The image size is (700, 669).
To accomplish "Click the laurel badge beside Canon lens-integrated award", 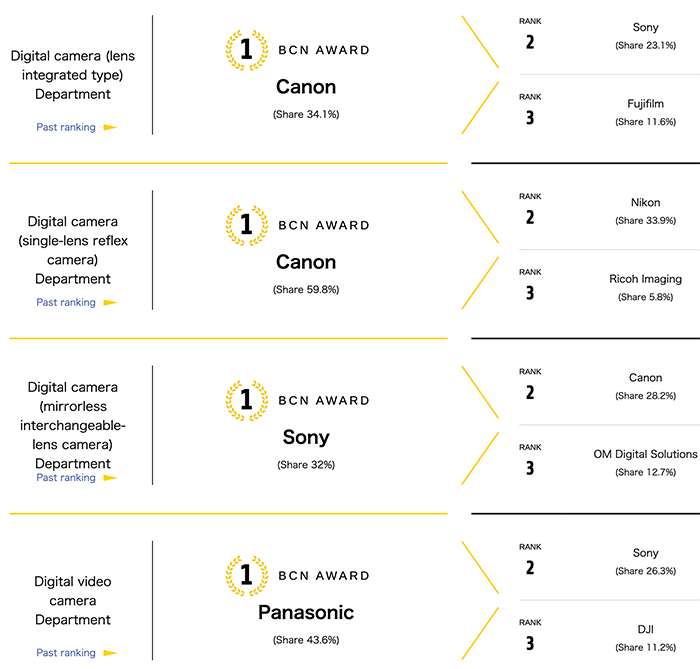I will pos(246,49).
